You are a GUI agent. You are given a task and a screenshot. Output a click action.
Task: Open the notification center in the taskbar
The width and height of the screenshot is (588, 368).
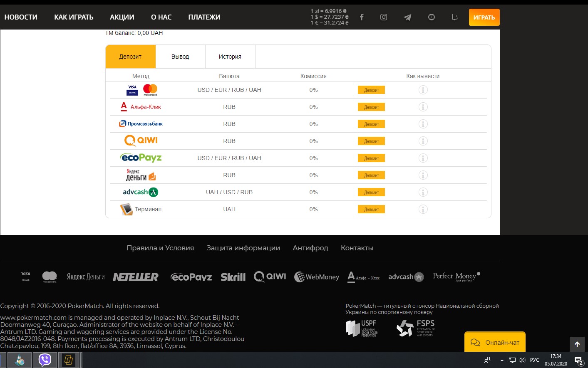point(578,360)
